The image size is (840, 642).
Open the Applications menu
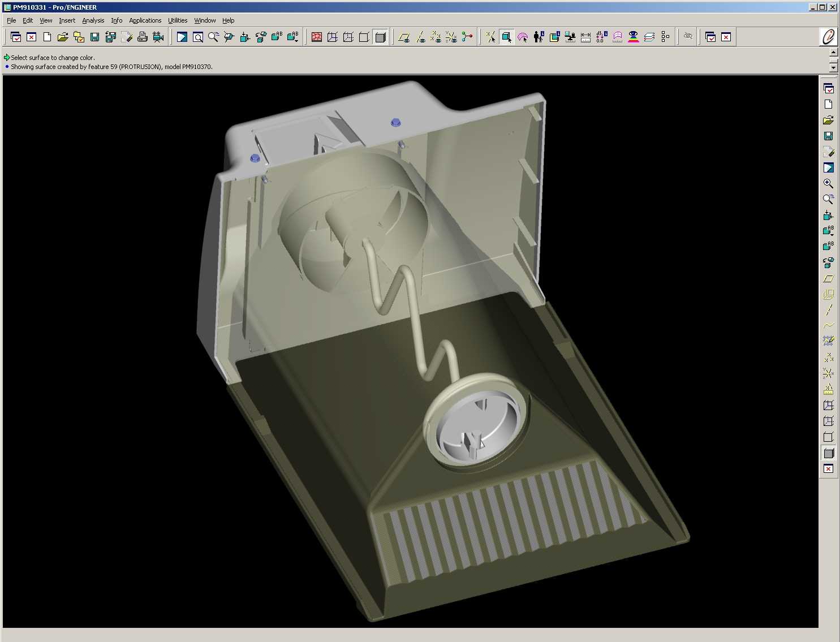coord(145,20)
